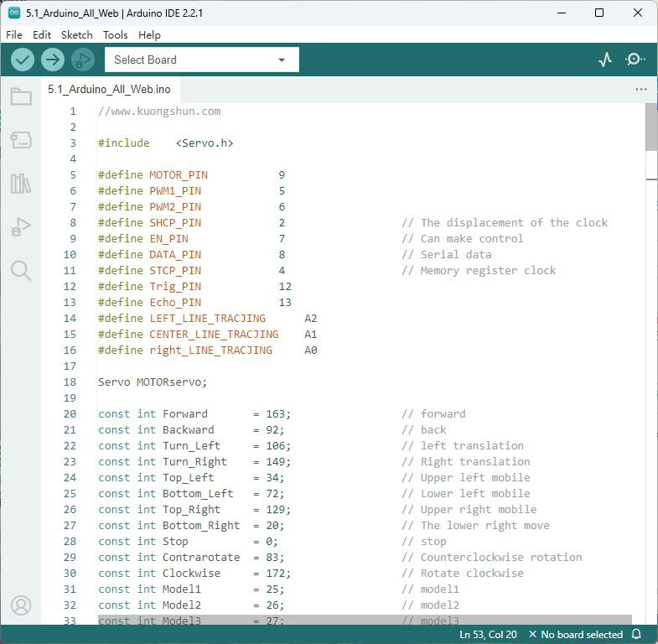Open the Sketchbook folder panel

click(21, 96)
